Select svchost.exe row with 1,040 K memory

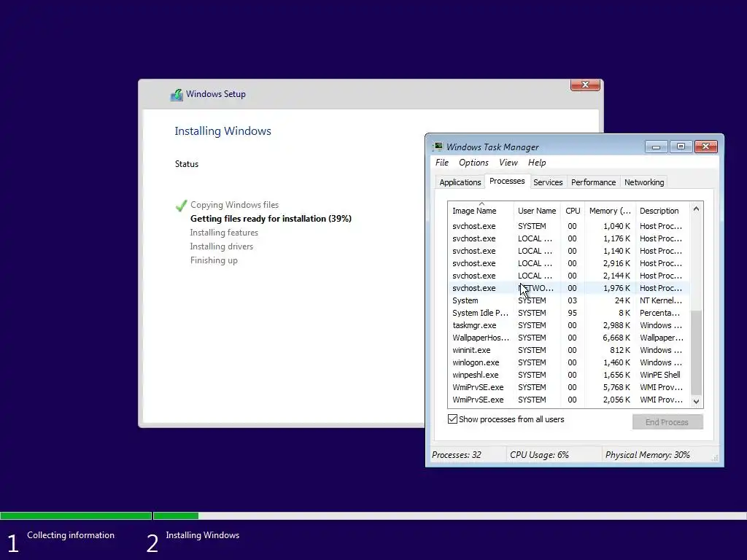tap(569, 226)
